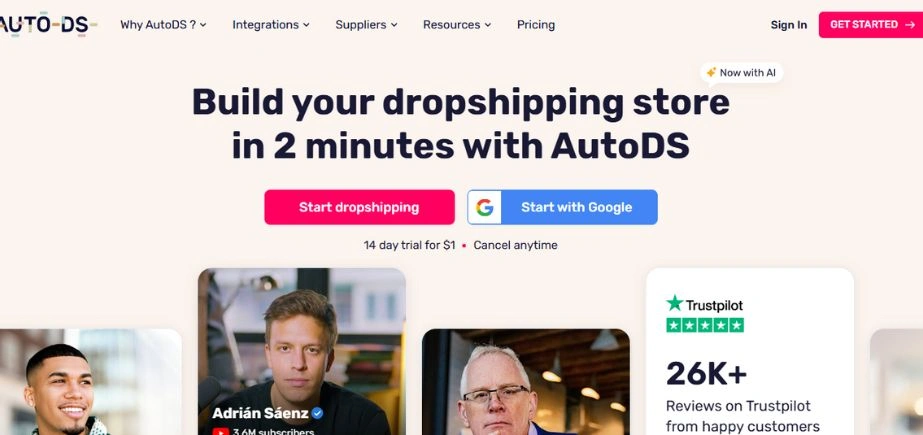
Task: Click the AutoDS logo
Action: (47, 25)
